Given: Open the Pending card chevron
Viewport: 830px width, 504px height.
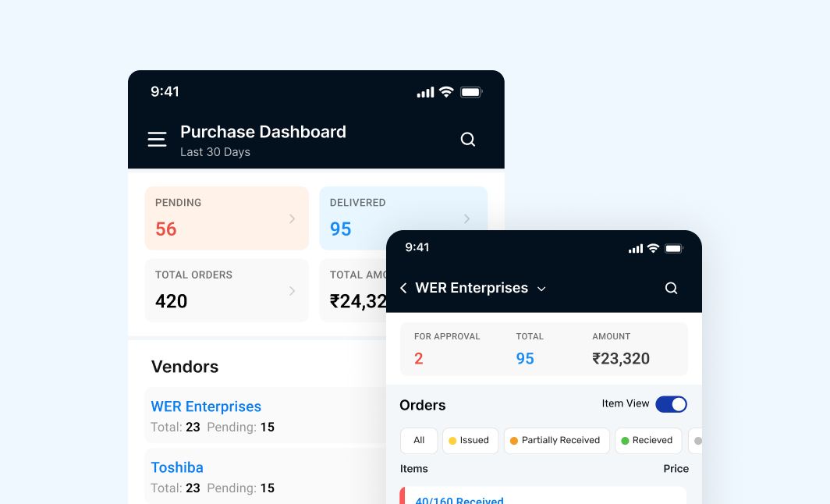Looking at the screenshot, I should (x=293, y=218).
